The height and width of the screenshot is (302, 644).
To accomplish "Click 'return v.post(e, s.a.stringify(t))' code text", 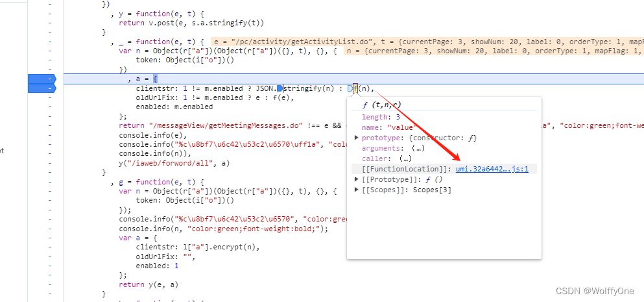I will coord(191,23).
